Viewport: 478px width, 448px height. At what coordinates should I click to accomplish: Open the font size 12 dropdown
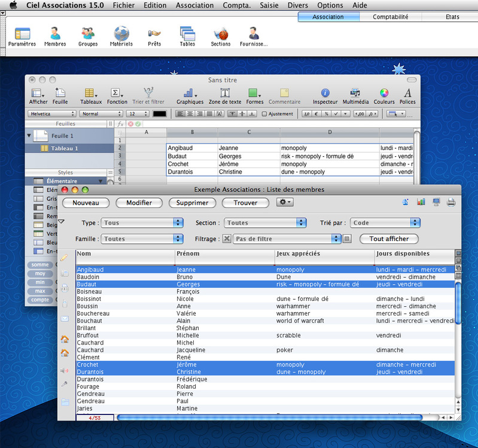(138, 114)
